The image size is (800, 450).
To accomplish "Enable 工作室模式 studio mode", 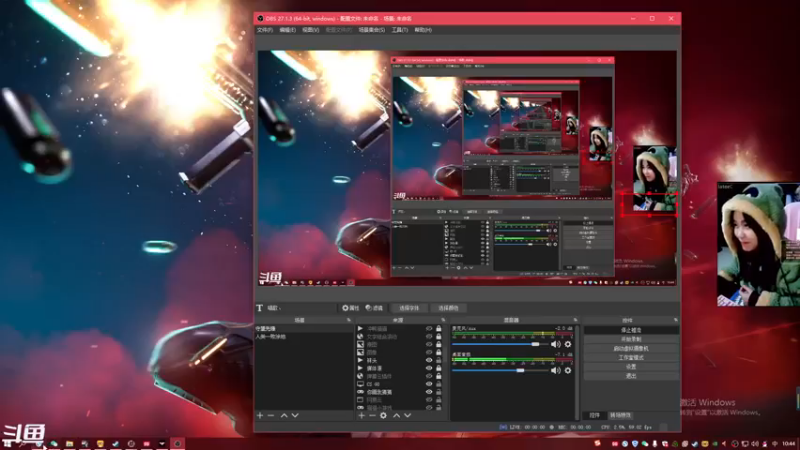I will pyautogui.click(x=631, y=358).
